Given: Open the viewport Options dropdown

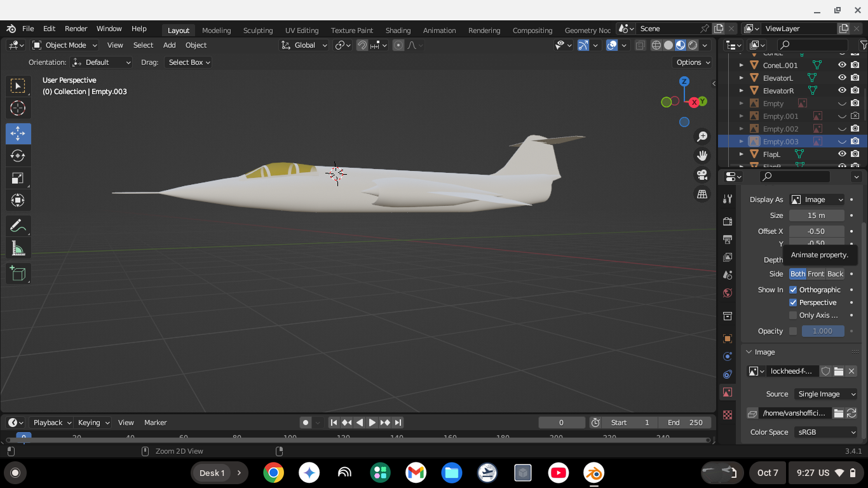Looking at the screenshot, I should [693, 62].
